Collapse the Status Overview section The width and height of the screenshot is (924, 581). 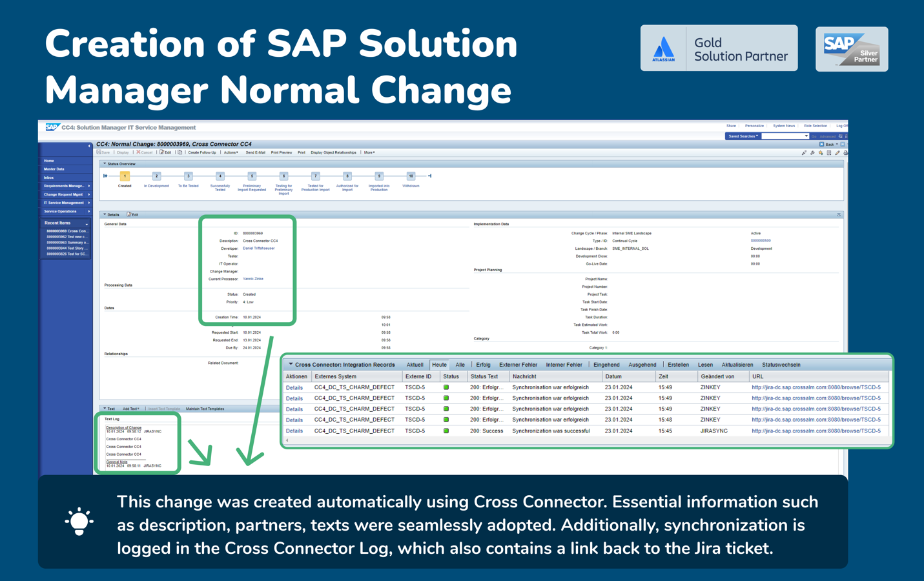pyautogui.click(x=105, y=164)
